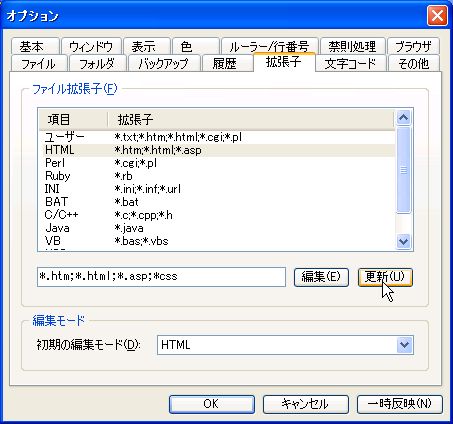Apply with 一時反映(N) button
This screenshot has height=424, width=453.
coord(400,404)
